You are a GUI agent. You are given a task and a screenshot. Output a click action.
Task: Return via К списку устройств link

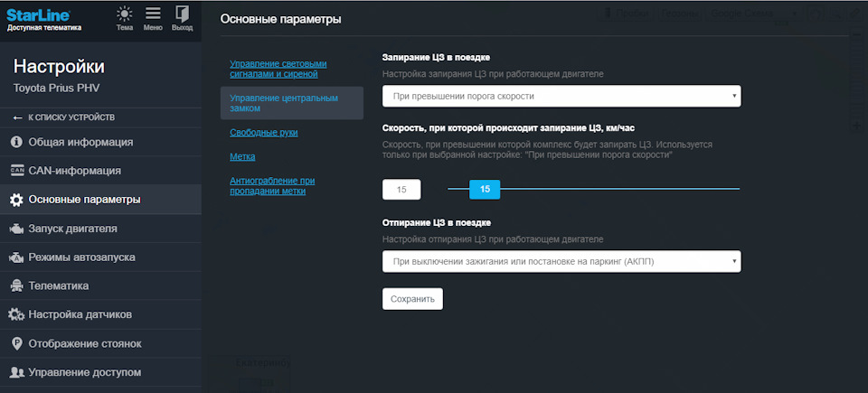pos(71,117)
